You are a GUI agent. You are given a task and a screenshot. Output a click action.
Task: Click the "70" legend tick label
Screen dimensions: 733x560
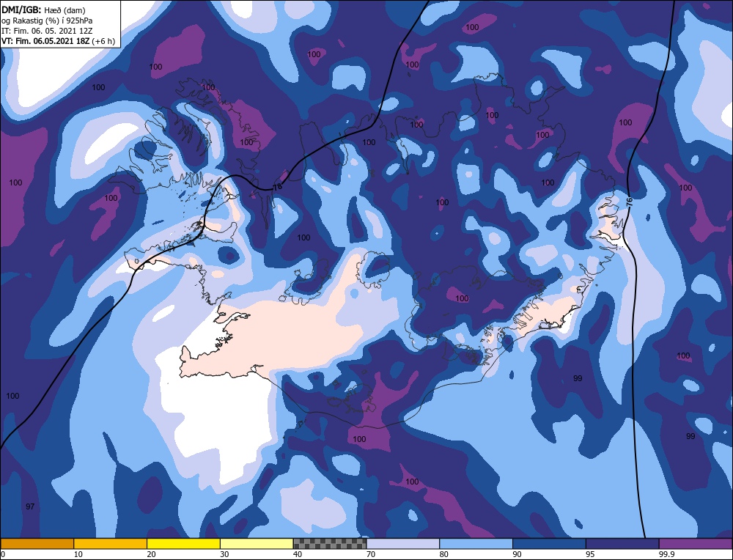tap(371, 554)
